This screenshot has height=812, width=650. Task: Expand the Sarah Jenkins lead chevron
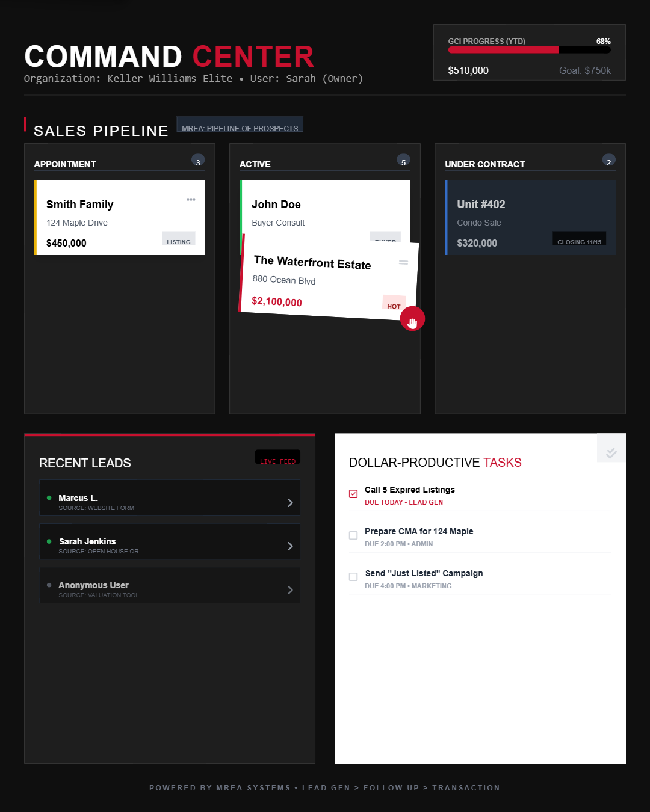point(290,546)
